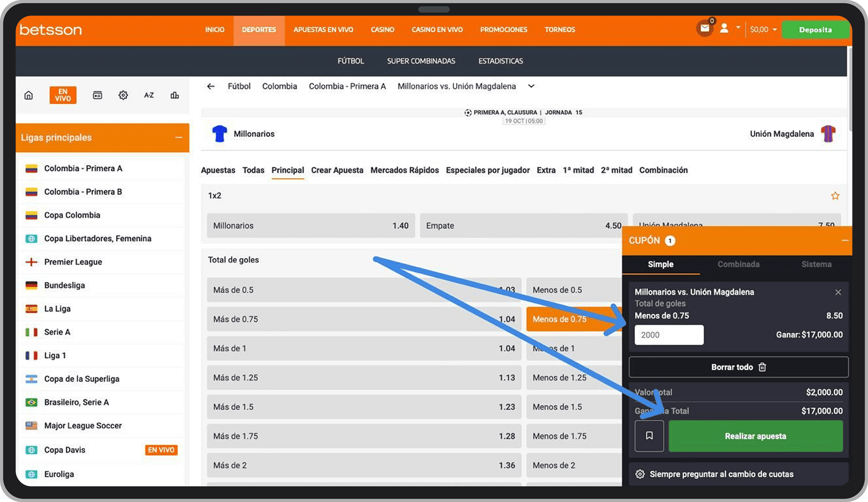Click Brazil flag beside Brasileiro, Serie A

coord(31,403)
